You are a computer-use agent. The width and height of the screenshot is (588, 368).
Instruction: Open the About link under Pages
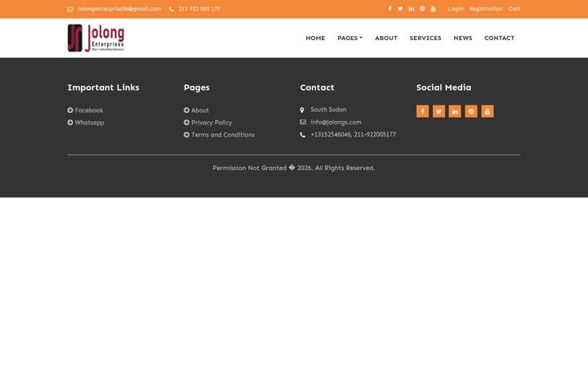pyautogui.click(x=200, y=110)
